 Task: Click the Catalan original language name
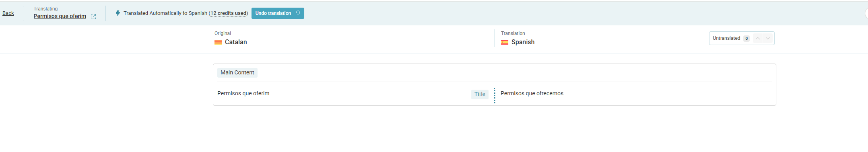236,42
